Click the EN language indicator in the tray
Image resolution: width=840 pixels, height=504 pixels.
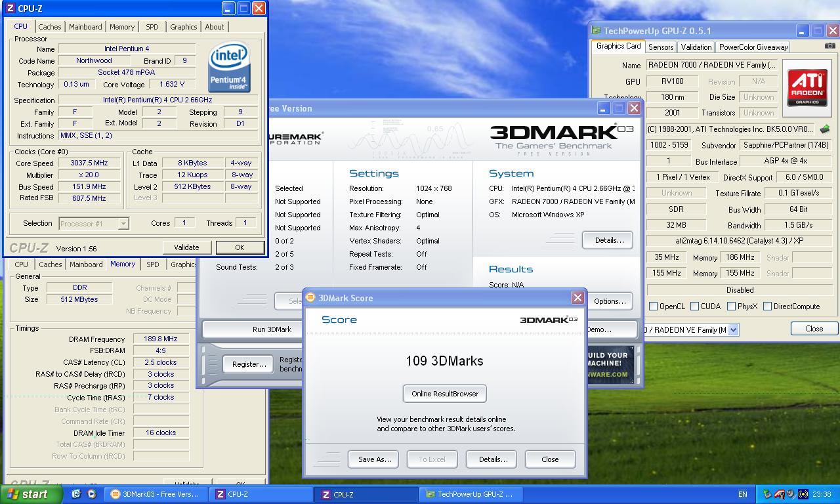(x=743, y=494)
